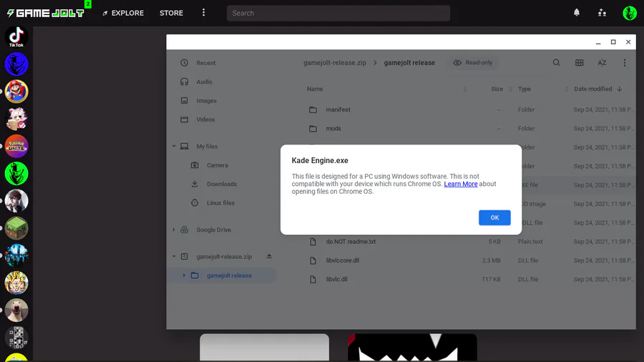Click OK in Kade Engine.exe dialog
644x362 pixels.
[x=494, y=217]
